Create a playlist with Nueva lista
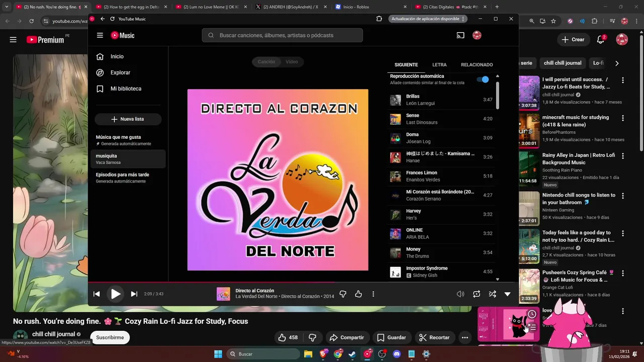The width and height of the screenshot is (644, 362). tap(128, 119)
